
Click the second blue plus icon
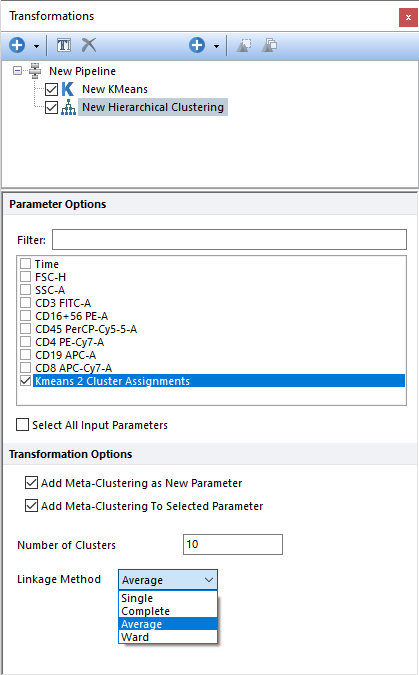[197, 45]
